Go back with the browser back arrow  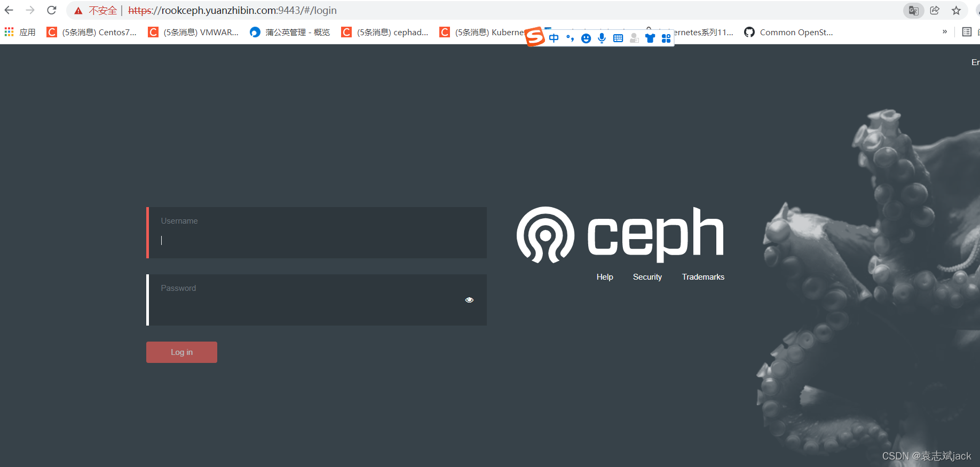tap(9, 10)
